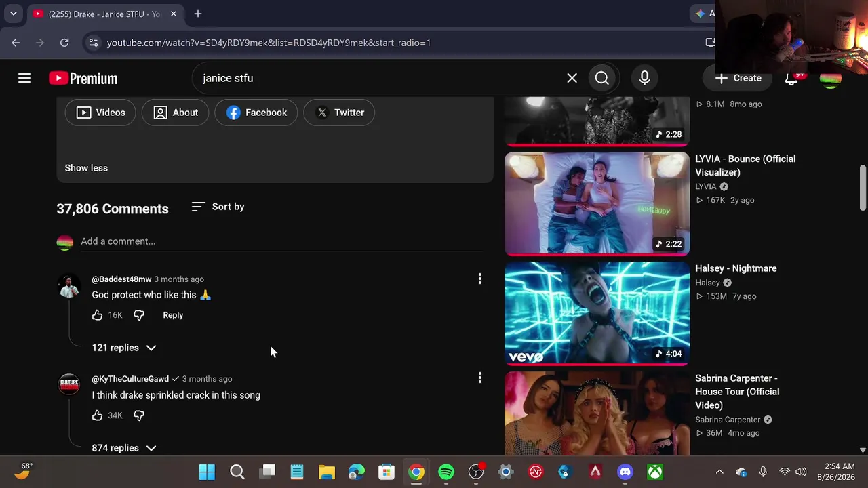Go back in browser history
Viewport: 868px width, 488px height.
16,43
